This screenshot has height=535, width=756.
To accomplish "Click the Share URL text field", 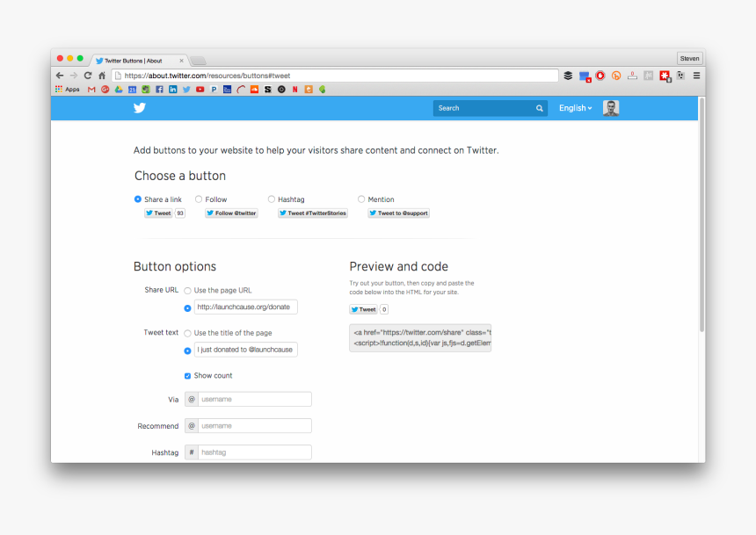I will click(246, 307).
